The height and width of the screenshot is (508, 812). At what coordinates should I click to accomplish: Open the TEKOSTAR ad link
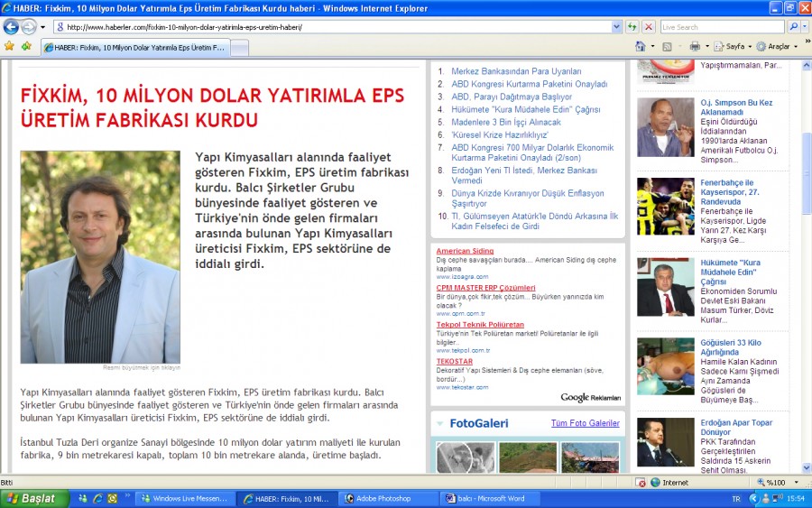click(x=454, y=361)
